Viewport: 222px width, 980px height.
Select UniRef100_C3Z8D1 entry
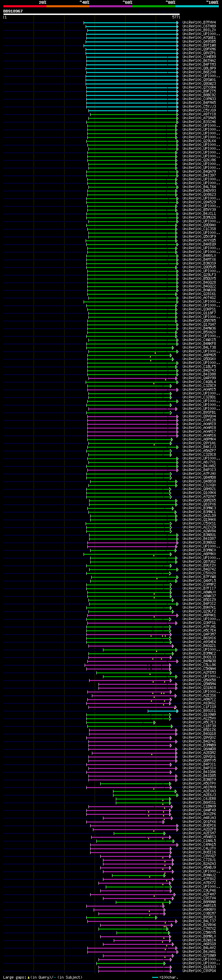pyautogui.click(x=199, y=397)
